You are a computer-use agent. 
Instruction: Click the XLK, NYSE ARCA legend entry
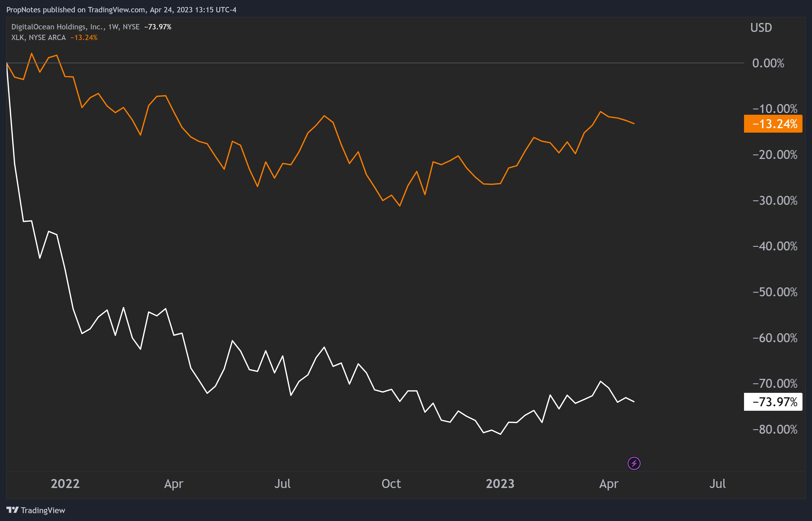click(x=38, y=37)
